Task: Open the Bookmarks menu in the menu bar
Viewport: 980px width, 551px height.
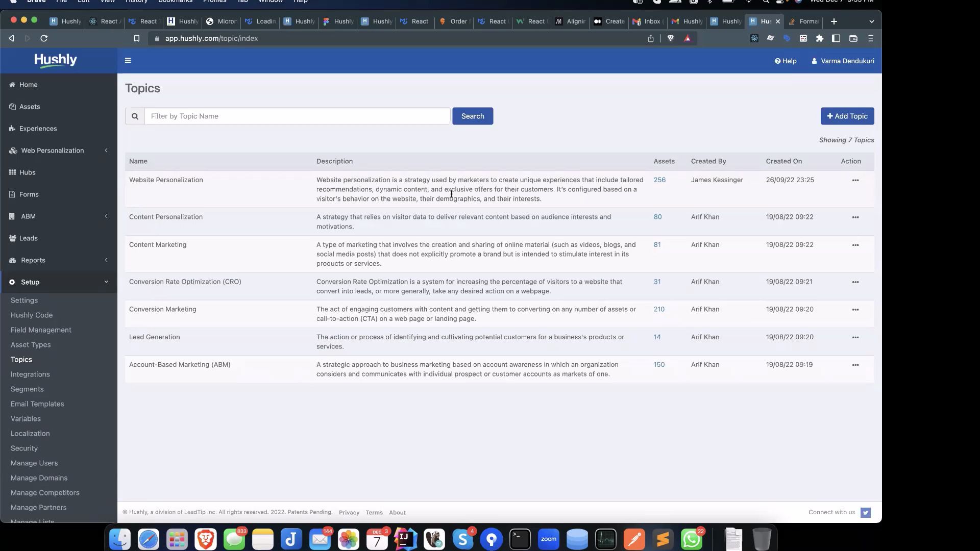Action: pyautogui.click(x=175, y=2)
